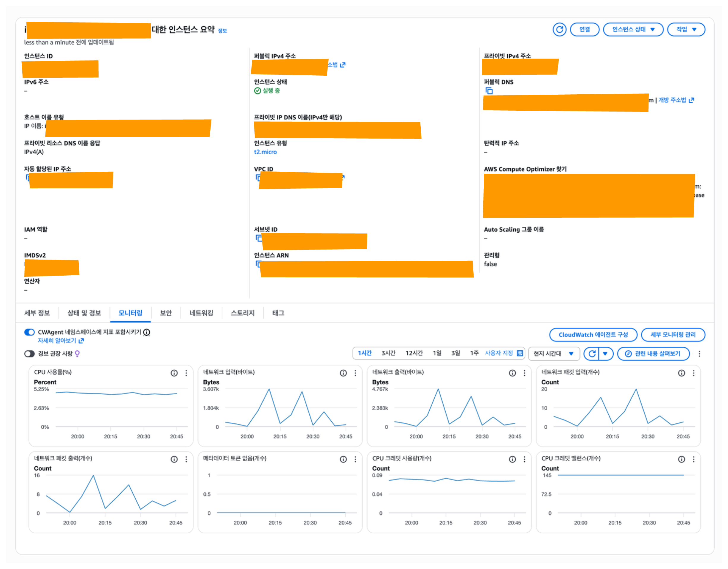The height and width of the screenshot is (569, 728).
Task: Refresh the monitoring charts
Action: pyautogui.click(x=592, y=353)
